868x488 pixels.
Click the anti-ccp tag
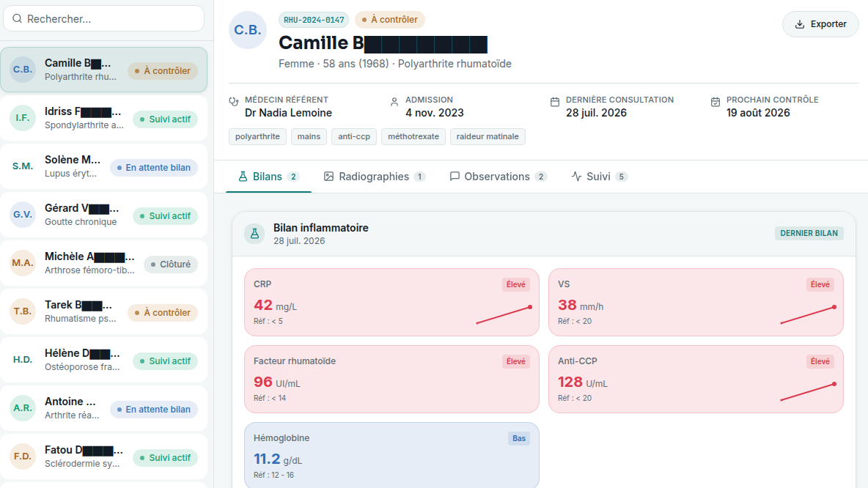pos(354,137)
